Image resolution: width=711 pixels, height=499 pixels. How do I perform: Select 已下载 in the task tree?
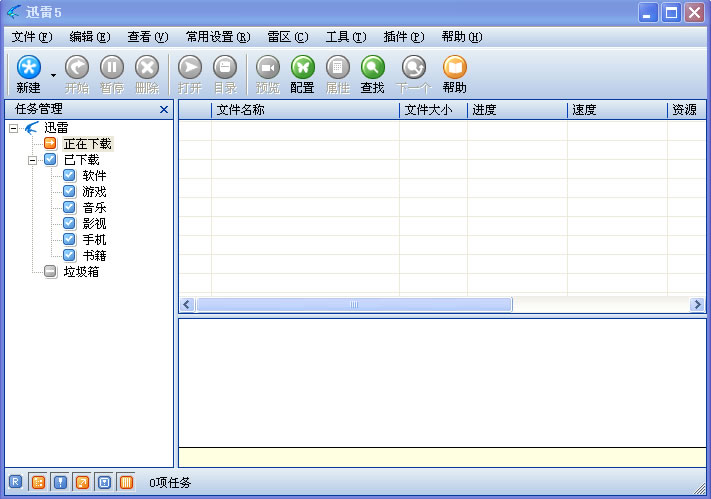click(x=82, y=160)
